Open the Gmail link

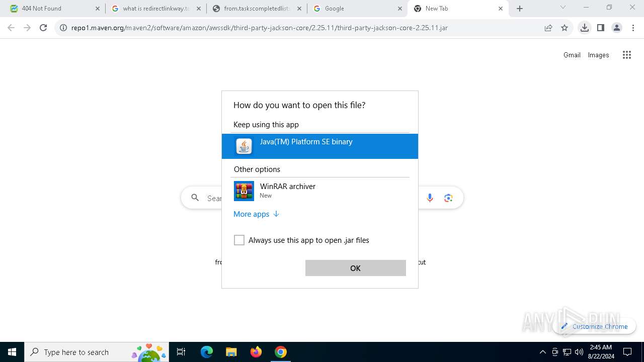click(572, 55)
